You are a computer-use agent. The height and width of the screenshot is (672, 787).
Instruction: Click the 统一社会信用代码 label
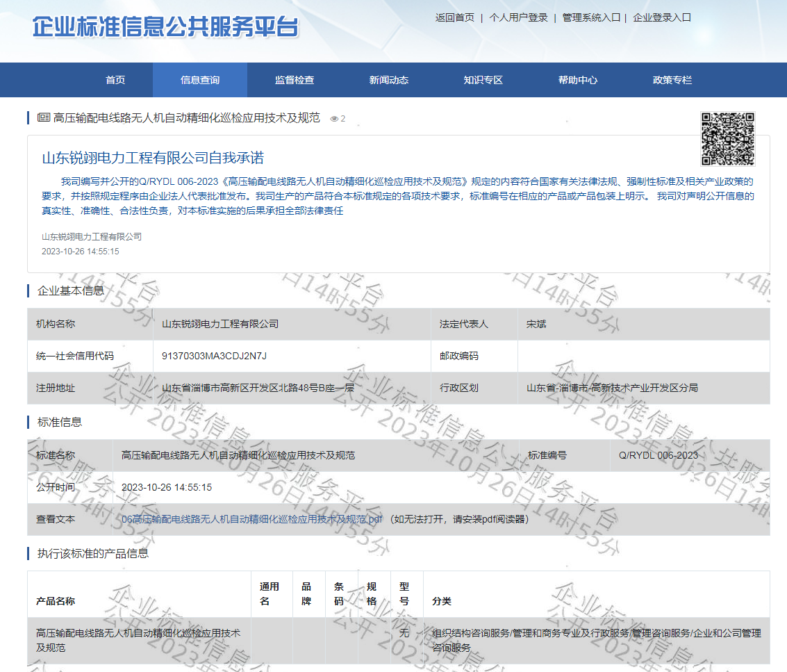pos(75,356)
